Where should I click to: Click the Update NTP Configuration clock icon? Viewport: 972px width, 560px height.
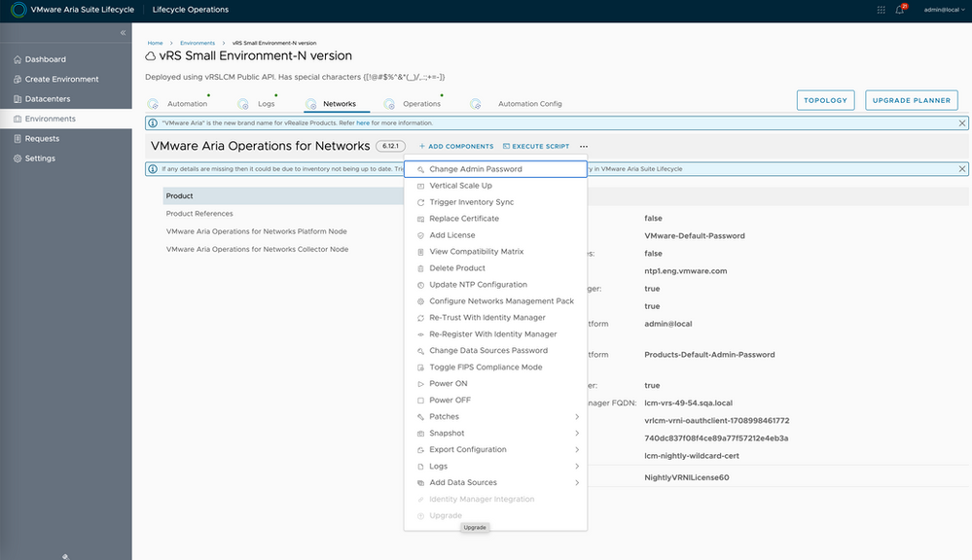421,285
